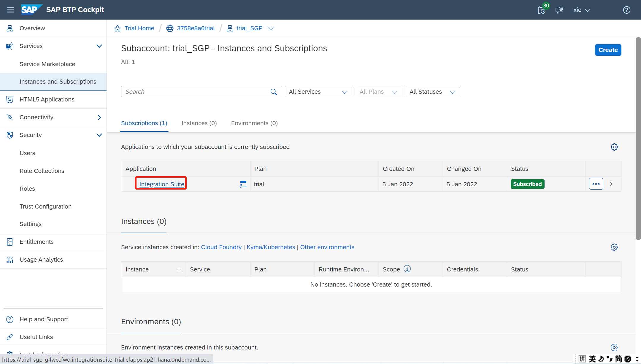Click the Trial Home house icon
The height and width of the screenshot is (364, 641).
point(118,28)
